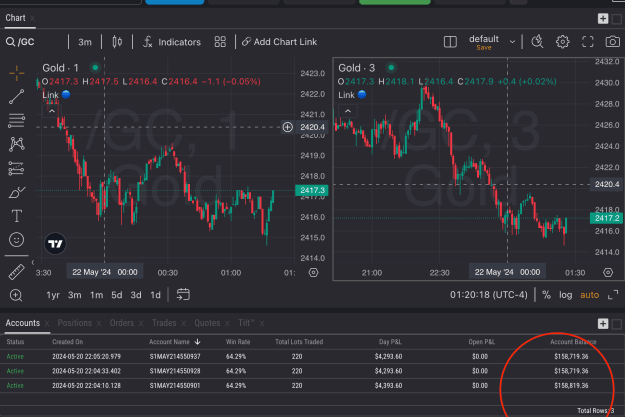
Task: Collapse the Gold 3 chart legend
Action: click(348, 111)
